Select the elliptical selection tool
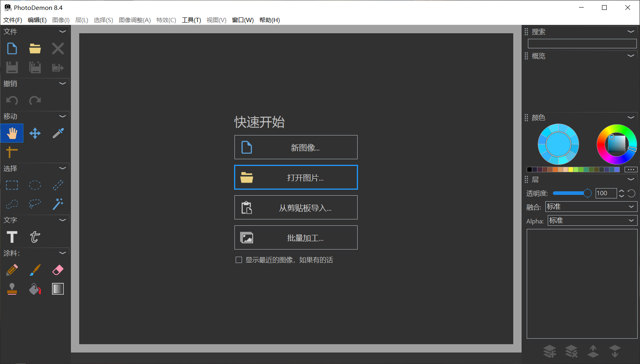 (35, 185)
